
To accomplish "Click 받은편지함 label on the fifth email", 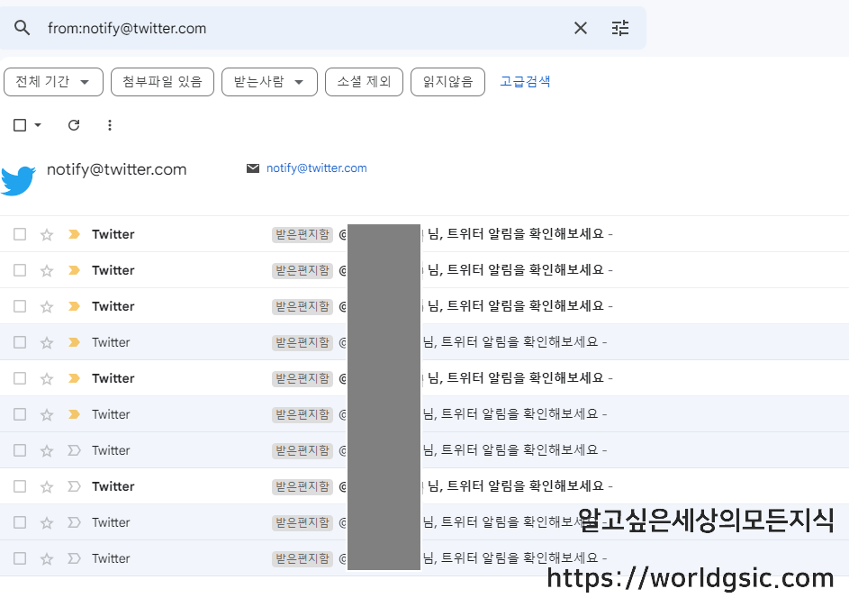I will coord(303,378).
